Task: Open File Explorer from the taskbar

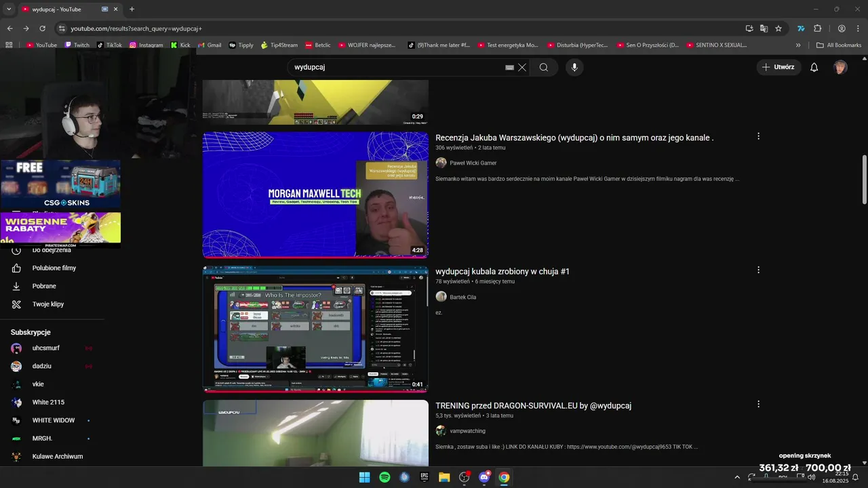Action: (444, 477)
